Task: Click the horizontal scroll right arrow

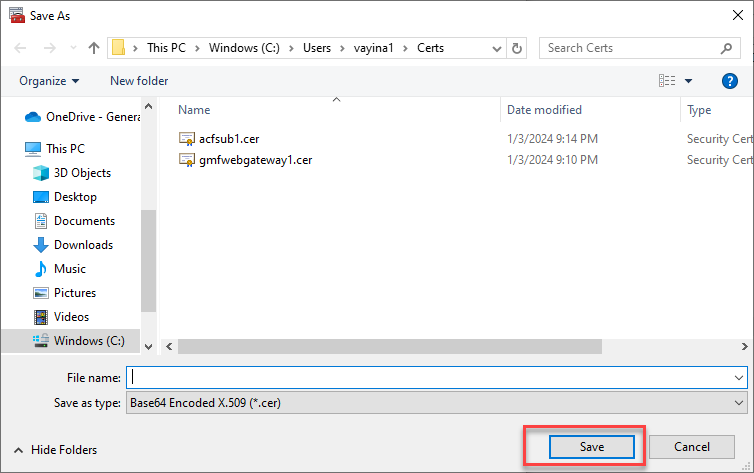Action: [x=744, y=347]
